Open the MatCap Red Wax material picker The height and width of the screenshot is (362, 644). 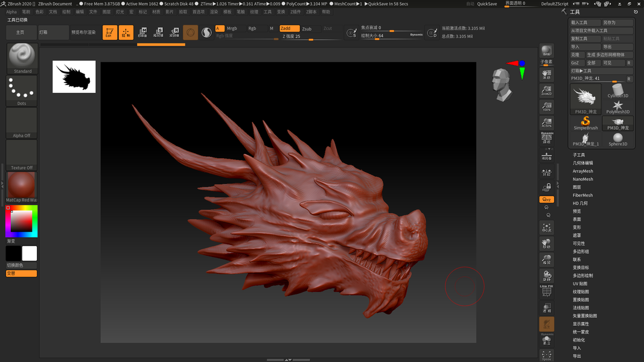tap(22, 186)
